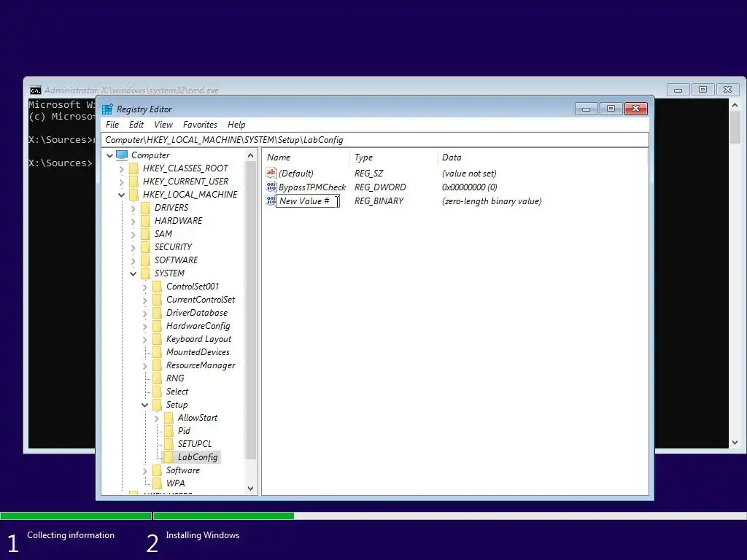The image size is (747, 560).
Task: Click the cmd window scrollbar thumb
Action: 735,127
